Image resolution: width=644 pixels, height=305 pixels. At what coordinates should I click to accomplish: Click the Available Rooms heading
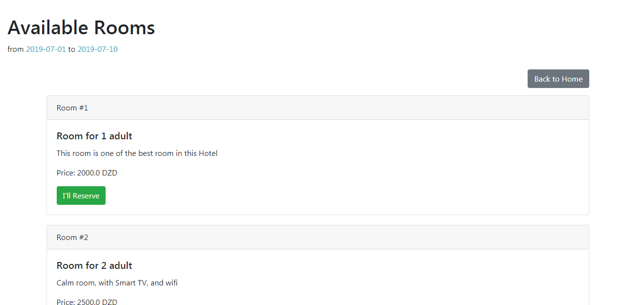pyautogui.click(x=81, y=28)
